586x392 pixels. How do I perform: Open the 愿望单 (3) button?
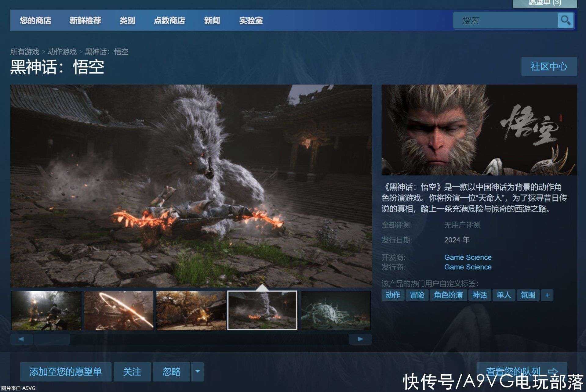tap(545, 3)
